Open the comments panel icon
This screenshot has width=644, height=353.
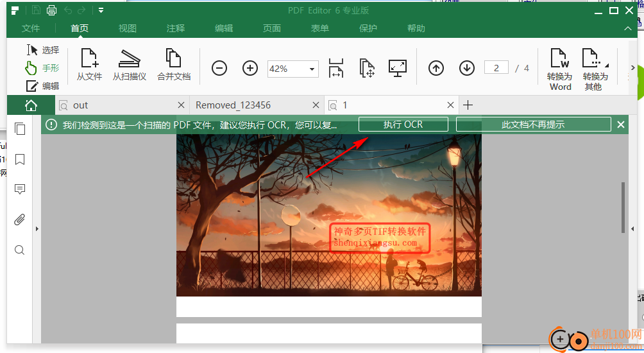pos(20,189)
